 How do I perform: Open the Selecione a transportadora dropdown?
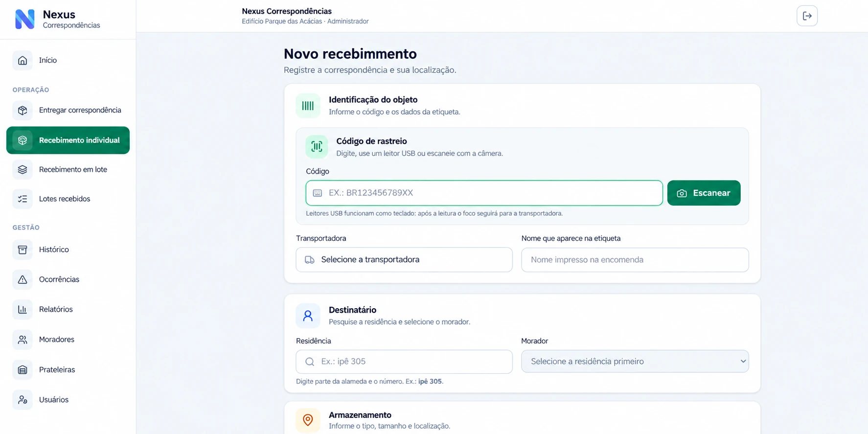[404, 259]
